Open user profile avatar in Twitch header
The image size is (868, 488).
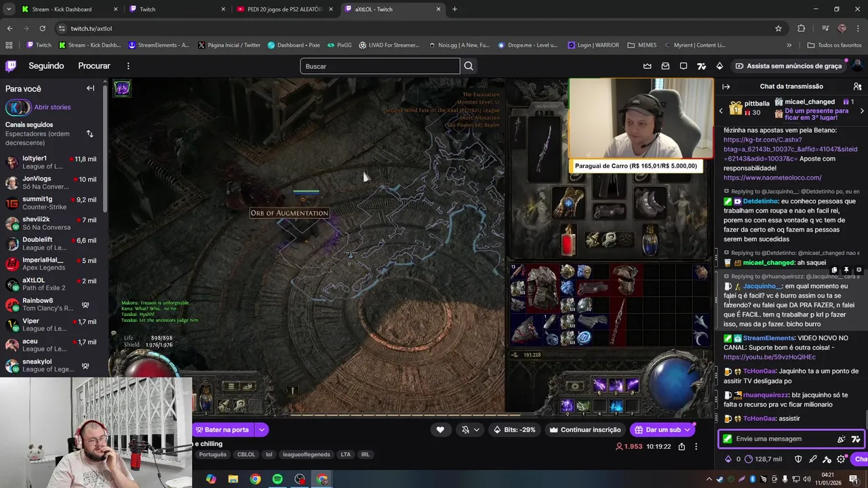click(x=857, y=66)
